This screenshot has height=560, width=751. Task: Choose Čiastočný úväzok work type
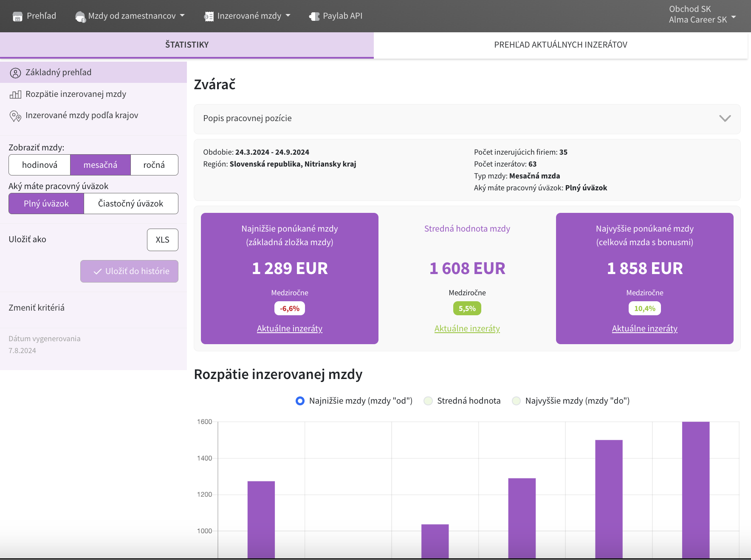pyautogui.click(x=131, y=204)
